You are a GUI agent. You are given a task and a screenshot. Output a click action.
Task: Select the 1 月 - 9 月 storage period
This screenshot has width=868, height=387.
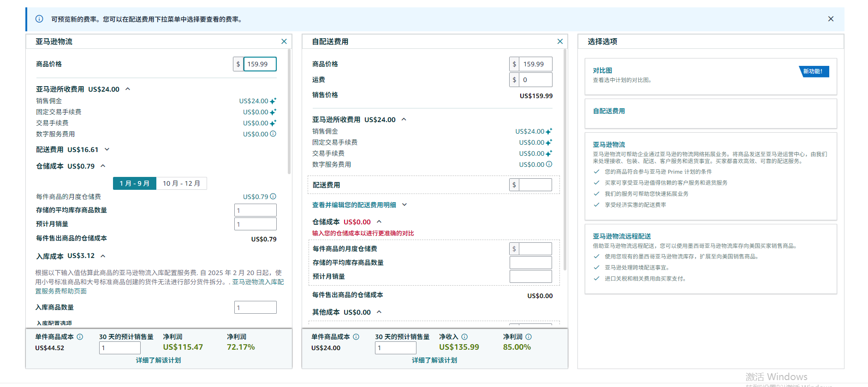[134, 183]
